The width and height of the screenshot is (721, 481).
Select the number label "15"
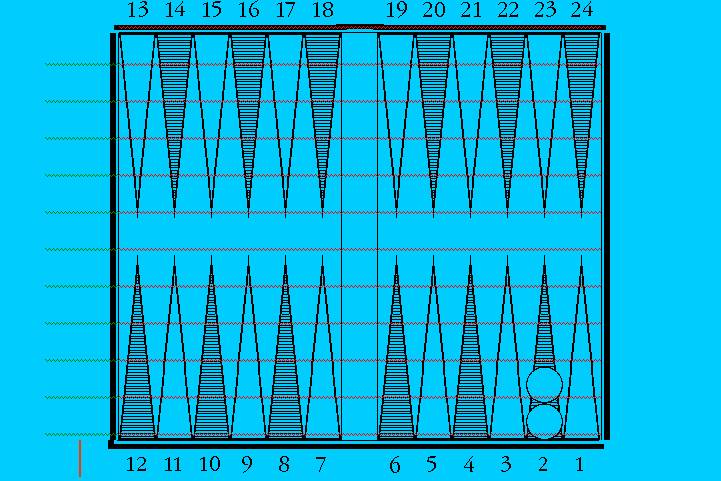point(212,10)
